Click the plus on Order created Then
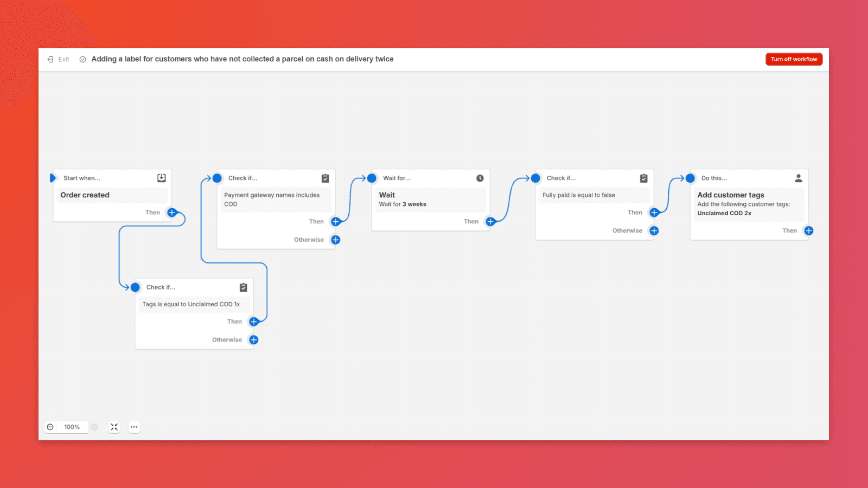Screen dimensions: 868x488 click(172, 213)
